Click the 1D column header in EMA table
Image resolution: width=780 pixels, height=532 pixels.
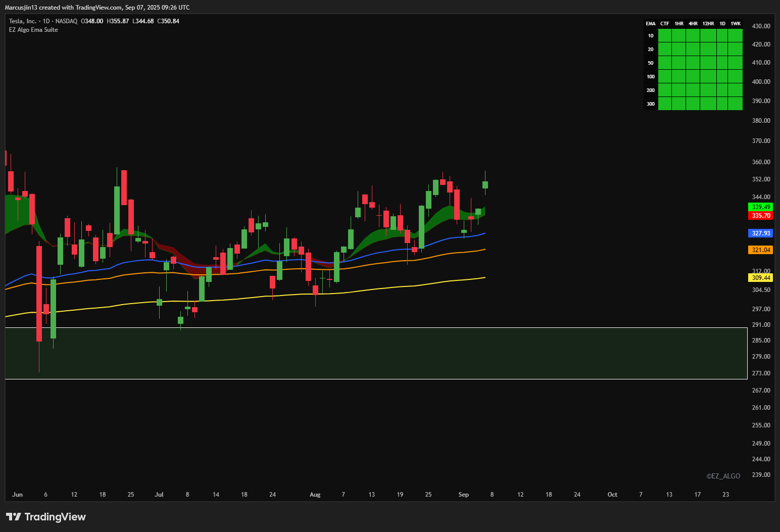click(722, 24)
